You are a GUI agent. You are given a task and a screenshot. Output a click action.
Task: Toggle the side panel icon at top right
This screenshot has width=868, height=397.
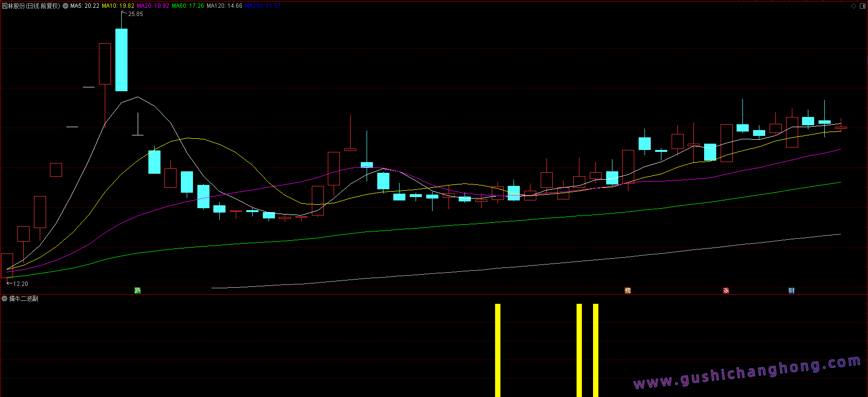[862, 6]
